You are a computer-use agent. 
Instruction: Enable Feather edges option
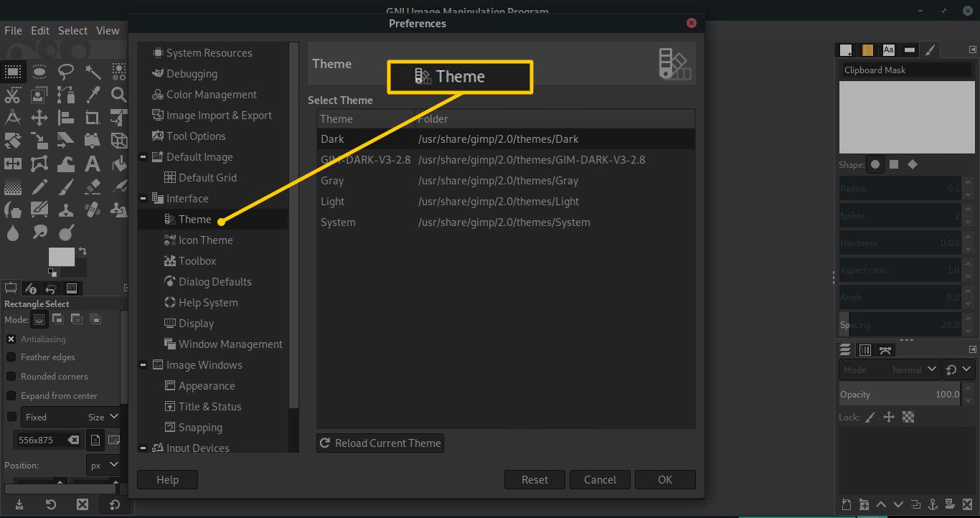pos(11,357)
